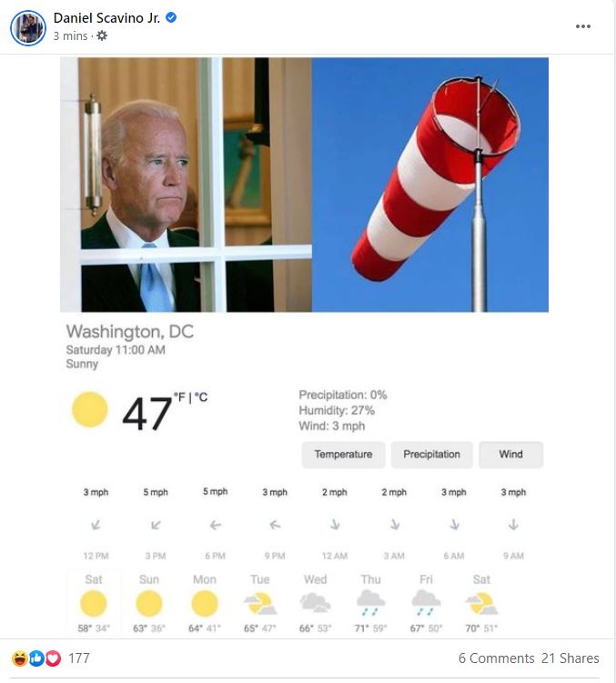616x683 pixels.
Task: Click the Like thumbs-up reaction icon
Action: (x=36, y=658)
